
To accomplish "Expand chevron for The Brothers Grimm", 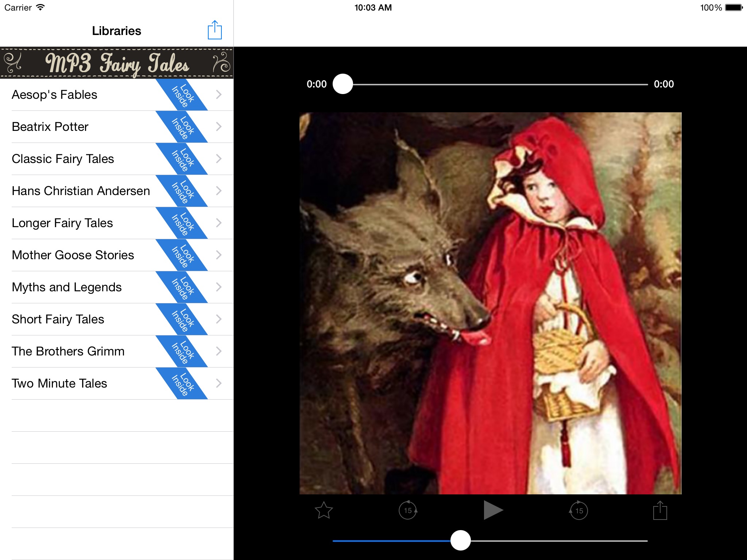I will (219, 351).
